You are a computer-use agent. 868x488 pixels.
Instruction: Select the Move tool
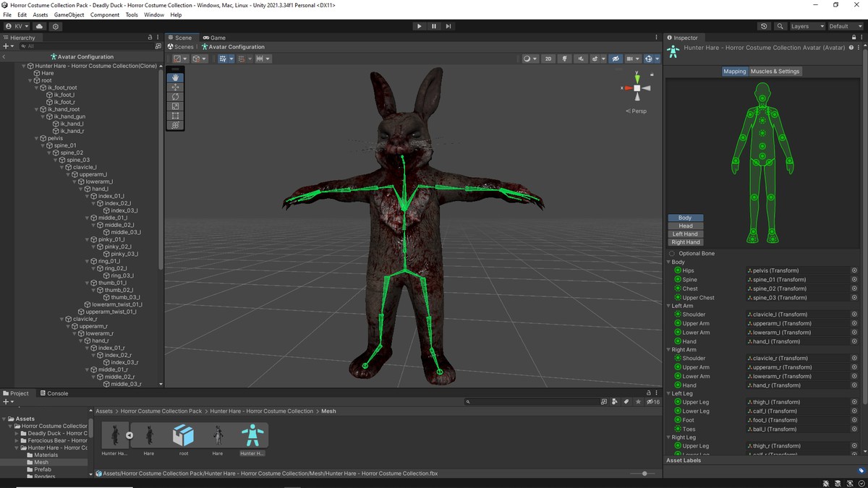(175, 87)
